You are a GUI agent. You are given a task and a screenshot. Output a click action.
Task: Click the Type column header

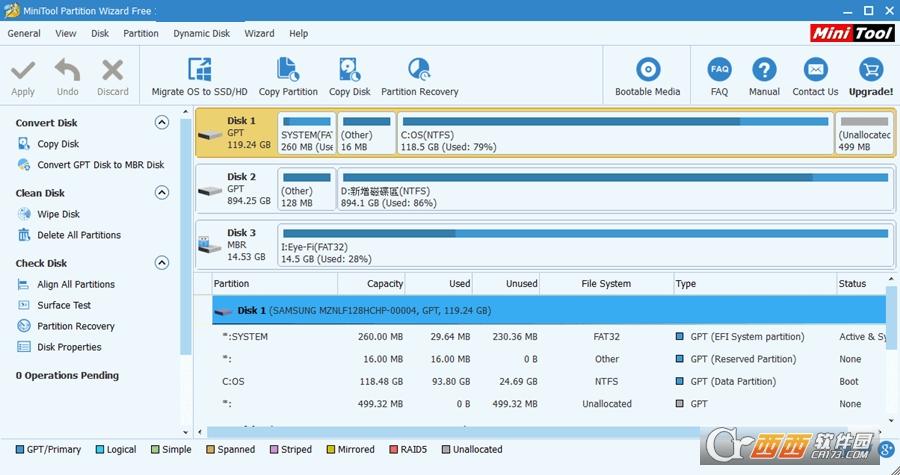(755, 284)
